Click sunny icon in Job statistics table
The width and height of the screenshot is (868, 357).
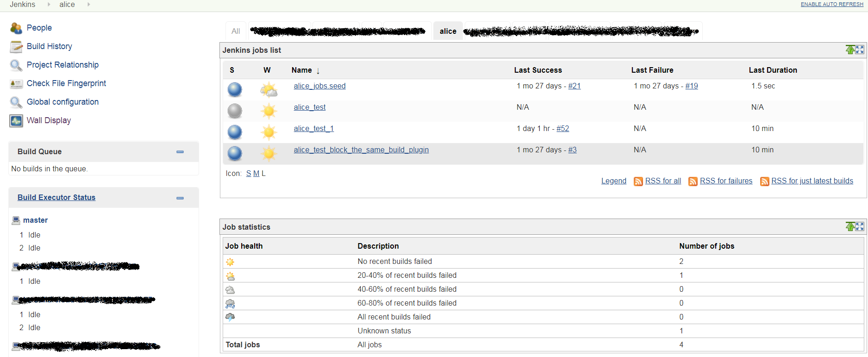(230, 262)
